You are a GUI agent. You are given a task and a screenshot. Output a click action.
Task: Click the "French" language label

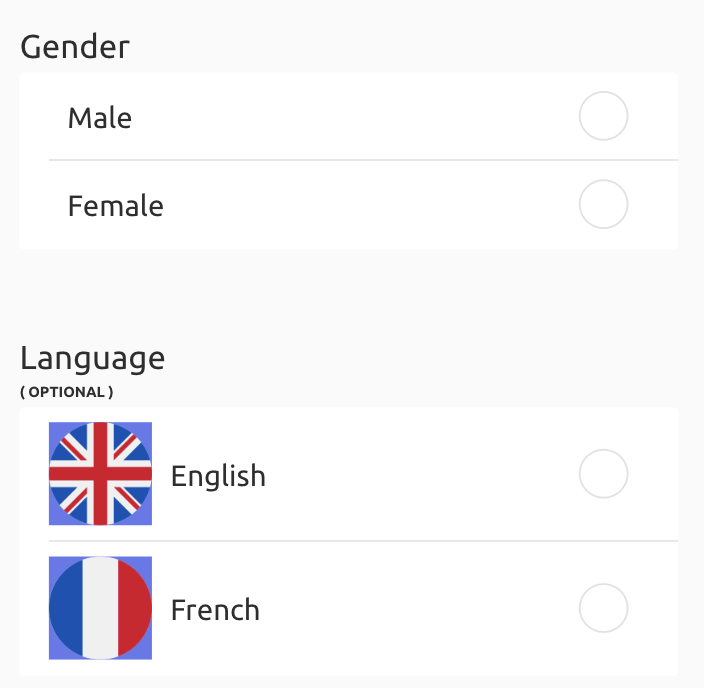pyautogui.click(x=215, y=609)
